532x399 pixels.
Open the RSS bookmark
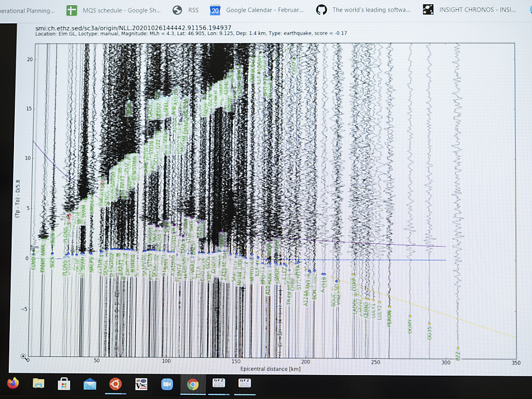click(186, 10)
